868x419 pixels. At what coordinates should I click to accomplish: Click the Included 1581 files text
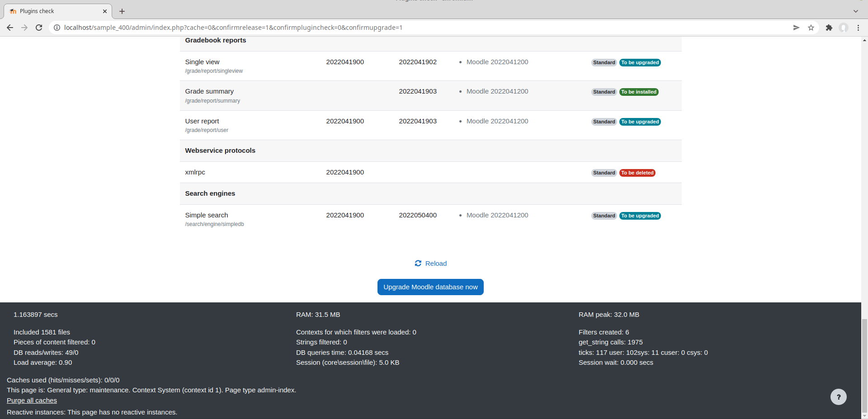click(x=42, y=332)
